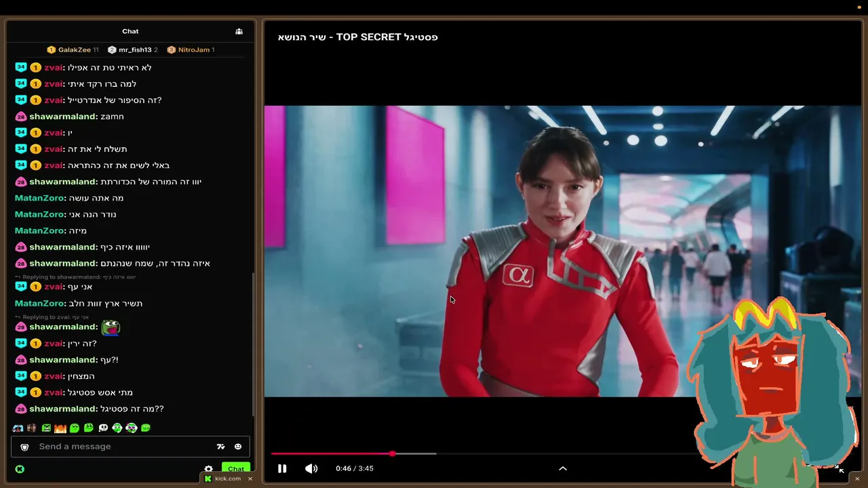
Task: Mute the video with the speaker icon
Action: click(311, 468)
